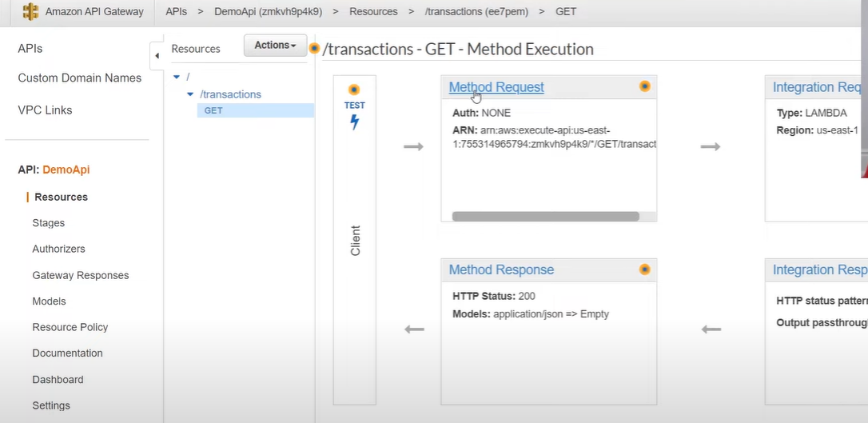This screenshot has height=423, width=868.
Task: Click Models: application/json => Empty text
Action: (x=531, y=314)
